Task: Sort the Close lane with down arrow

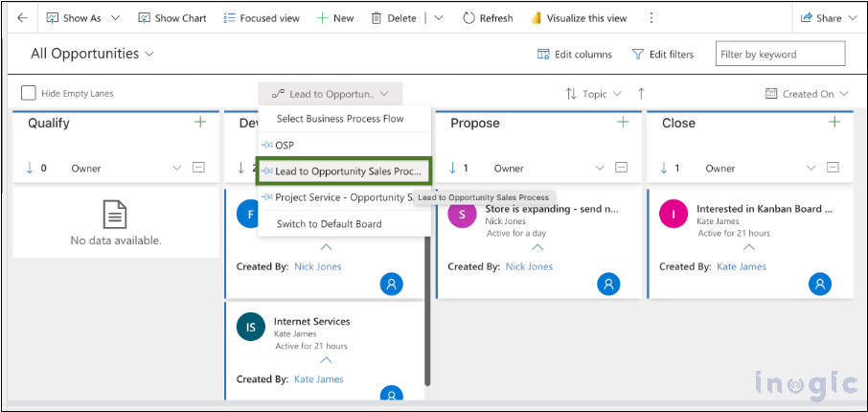Action: coord(664,168)
